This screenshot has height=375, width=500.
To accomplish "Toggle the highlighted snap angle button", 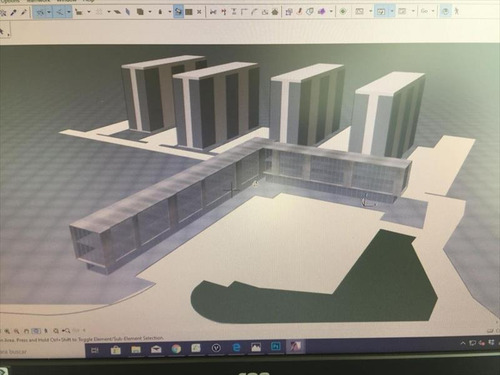I will pyautogui.click(x=60, y=13).
